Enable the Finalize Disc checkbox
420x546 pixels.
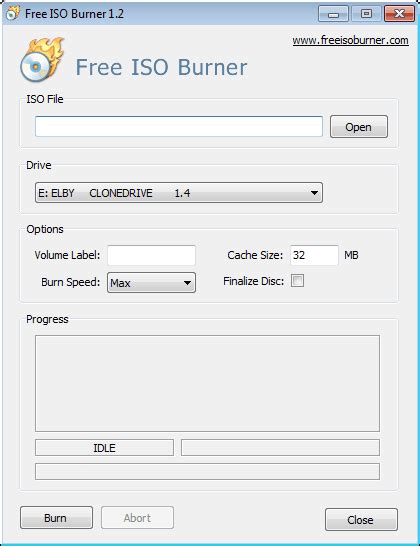tap(297, 281)
